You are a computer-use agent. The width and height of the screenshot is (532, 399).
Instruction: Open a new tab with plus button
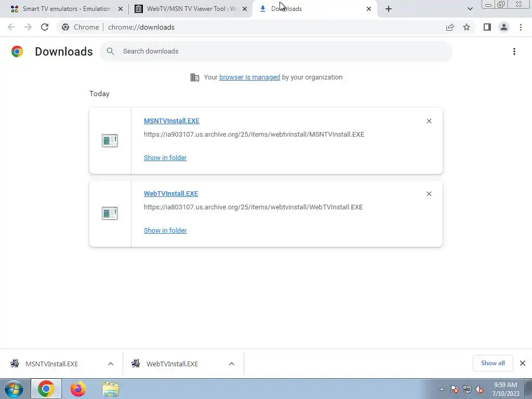[x=389, y=9]
